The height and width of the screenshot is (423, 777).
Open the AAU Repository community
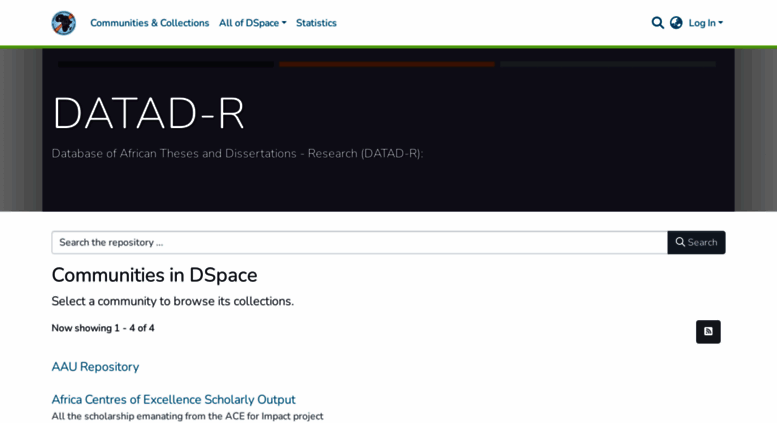tap(95, 367)
